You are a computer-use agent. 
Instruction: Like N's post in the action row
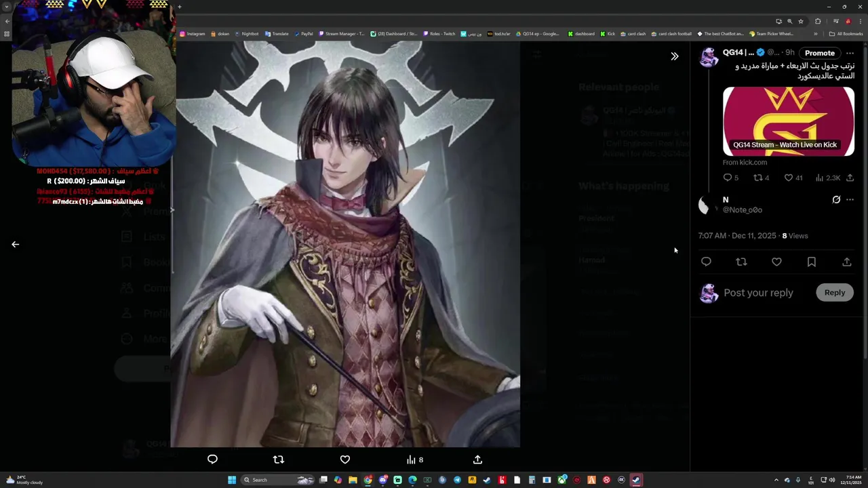pyautogui.click(x=776, y=262)
